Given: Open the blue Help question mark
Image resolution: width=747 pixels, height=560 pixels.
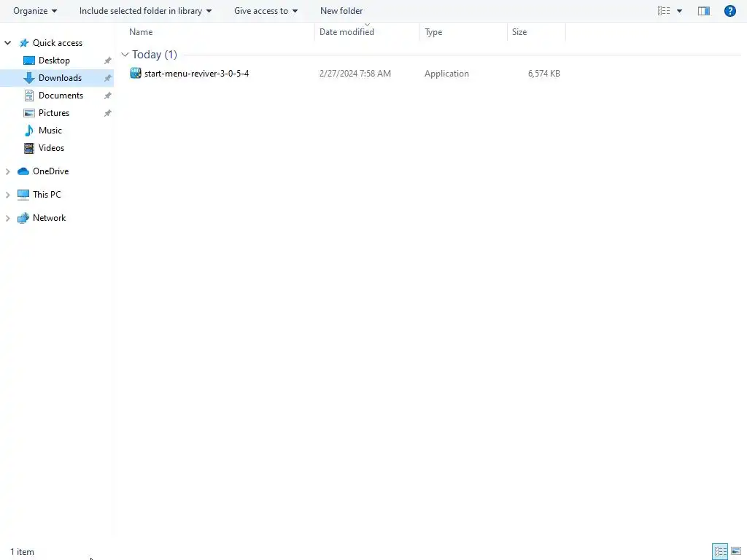Looking at the screenshot, I should coord(729,10).
